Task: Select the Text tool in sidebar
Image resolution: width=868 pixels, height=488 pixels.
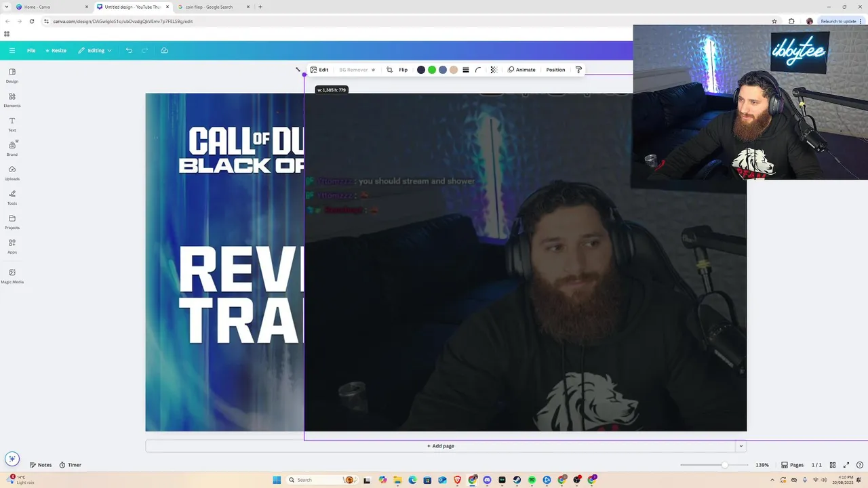Action: [x=12, y=124]
